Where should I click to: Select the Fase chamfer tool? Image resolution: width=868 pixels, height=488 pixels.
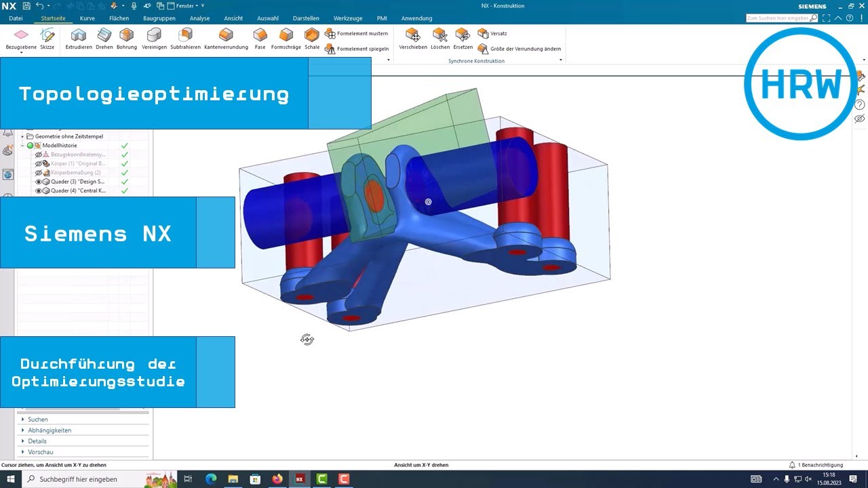tap(260, 39)
